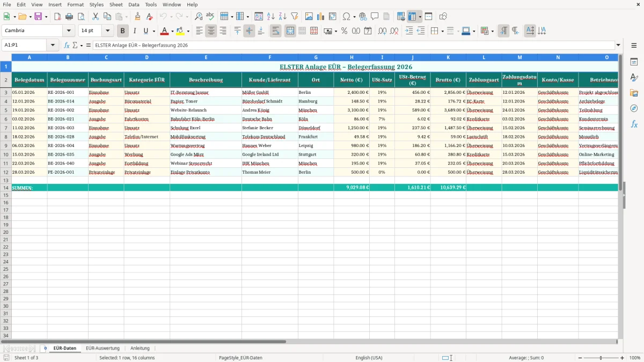Toggle Underline formatting
The width and height of the screenshot is (644, 362).
tap(145, 31)
